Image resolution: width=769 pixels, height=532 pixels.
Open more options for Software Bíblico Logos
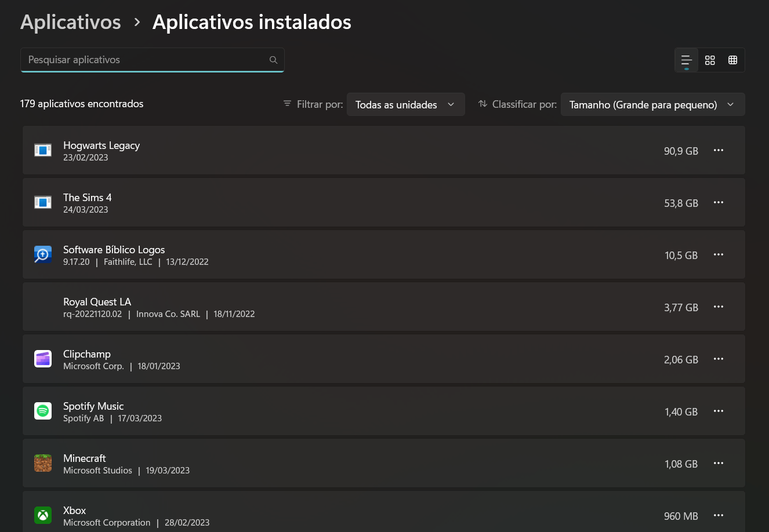tap(719, 255)
